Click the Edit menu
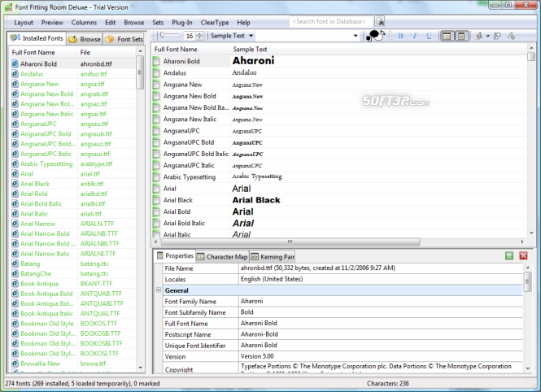Viewport: 541px width, 392px height. point(110,23)
